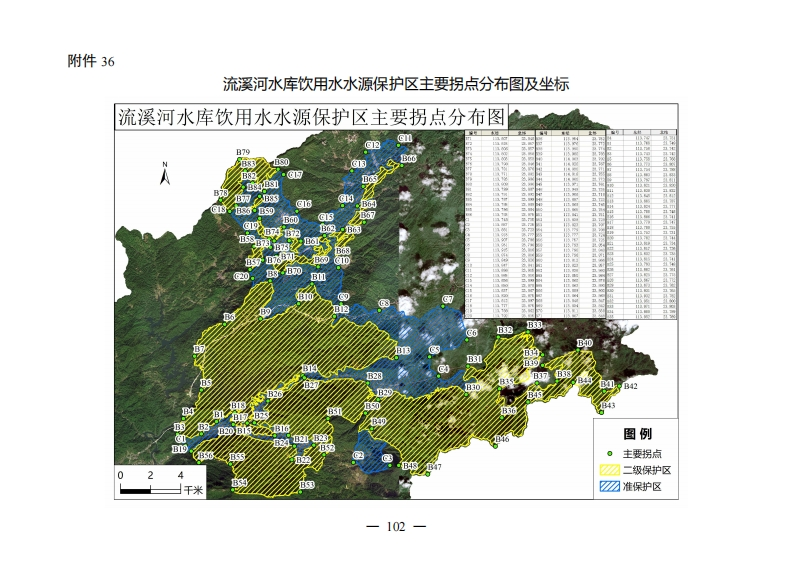Click the yellow hatched 二级保护区 legend swatch

tap(609, 470)
